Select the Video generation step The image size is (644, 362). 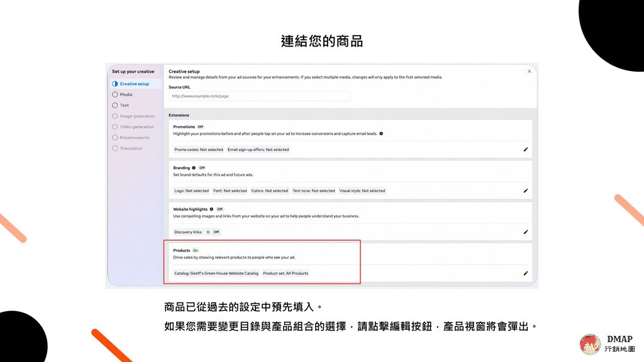pos(133,127)
